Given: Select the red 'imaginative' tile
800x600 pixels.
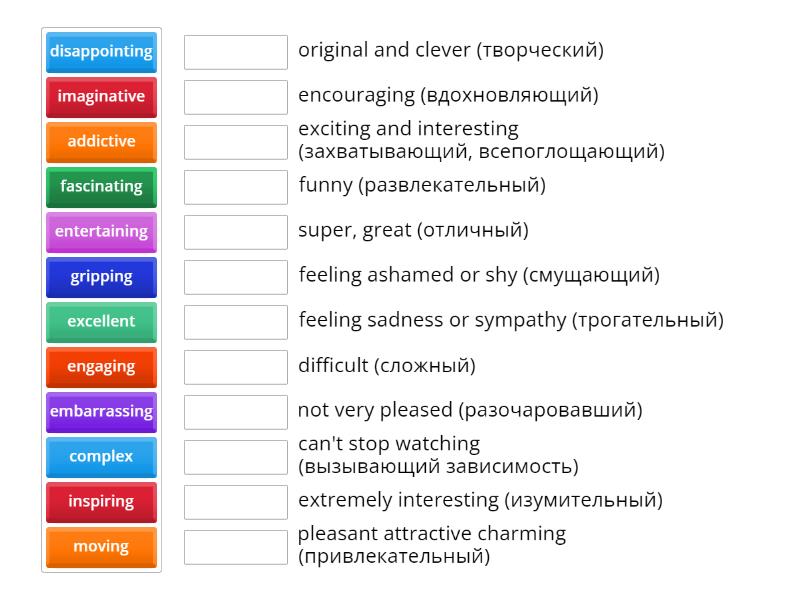Looking at the screenshot, I should pyautogui.click(x=101, y=97).
